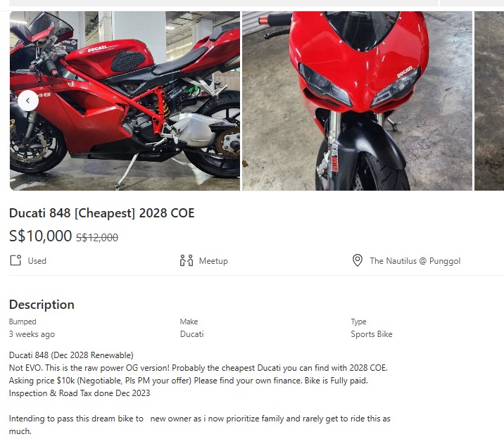The height and width of the screenshot is (439, 504).
Task: Click the Meetup people icon
Action: 187,260
